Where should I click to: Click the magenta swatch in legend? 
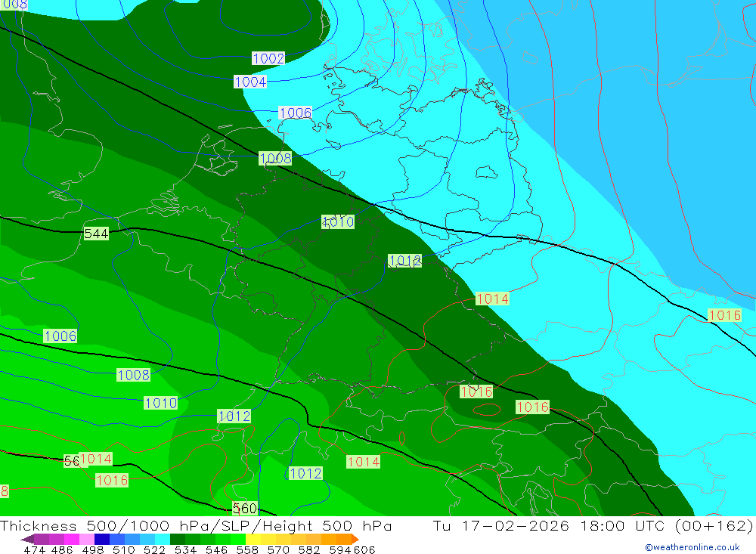(72, 539)
